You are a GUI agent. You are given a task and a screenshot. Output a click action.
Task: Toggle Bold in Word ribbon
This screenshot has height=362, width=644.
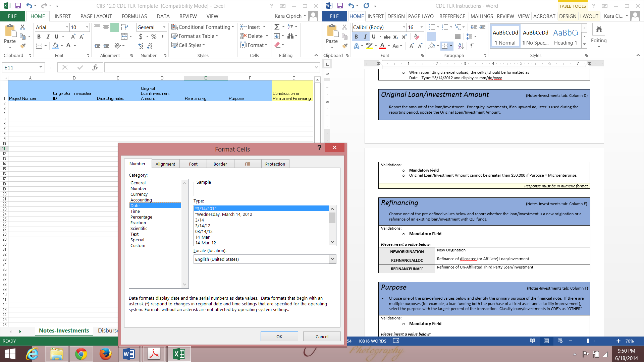pos(356,37)
